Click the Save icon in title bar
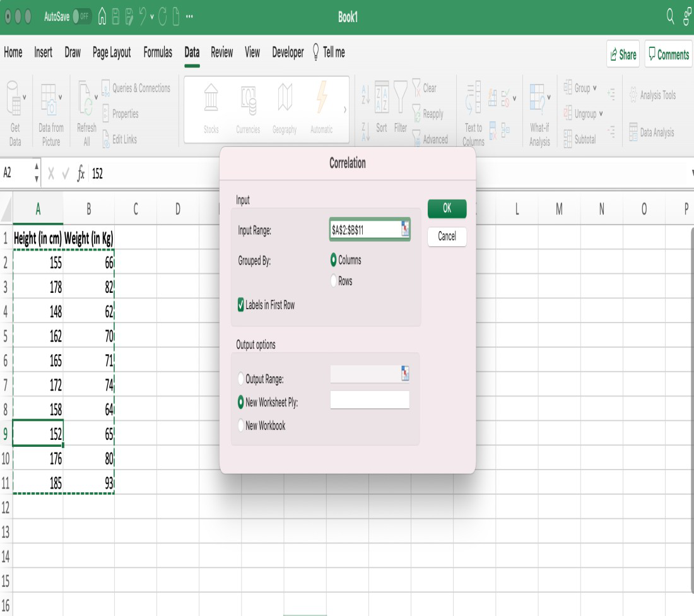This screenshot has width=694, height=616. [115, 16]
